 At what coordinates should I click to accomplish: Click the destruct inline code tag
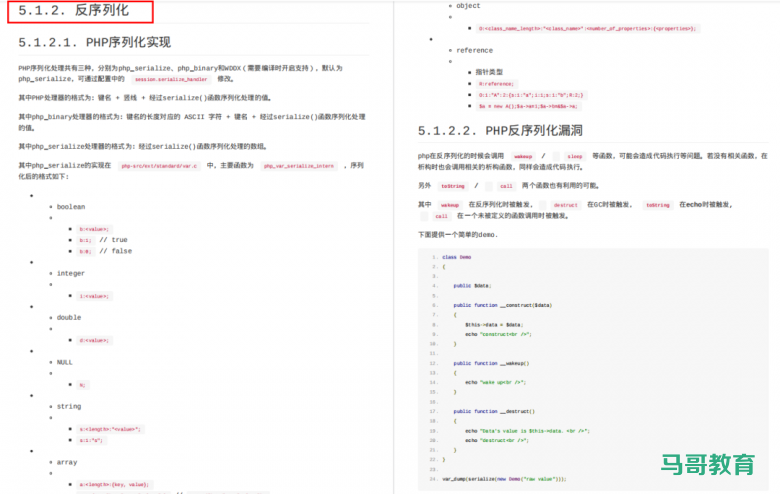[565, 205]
